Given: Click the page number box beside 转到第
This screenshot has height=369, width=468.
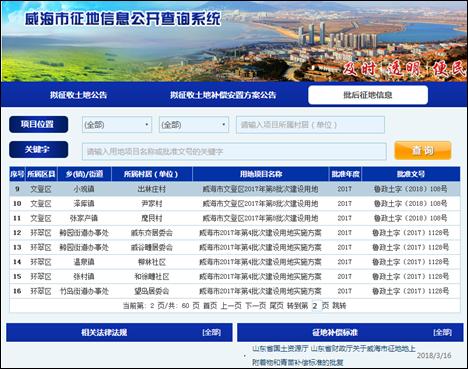Looking at the screenshot, I should [315, 306].
